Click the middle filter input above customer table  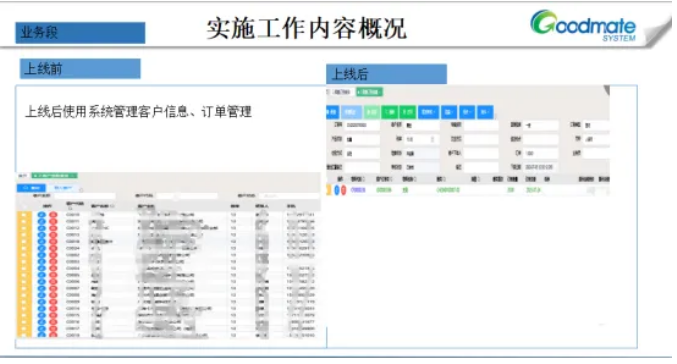coord(187,196)
